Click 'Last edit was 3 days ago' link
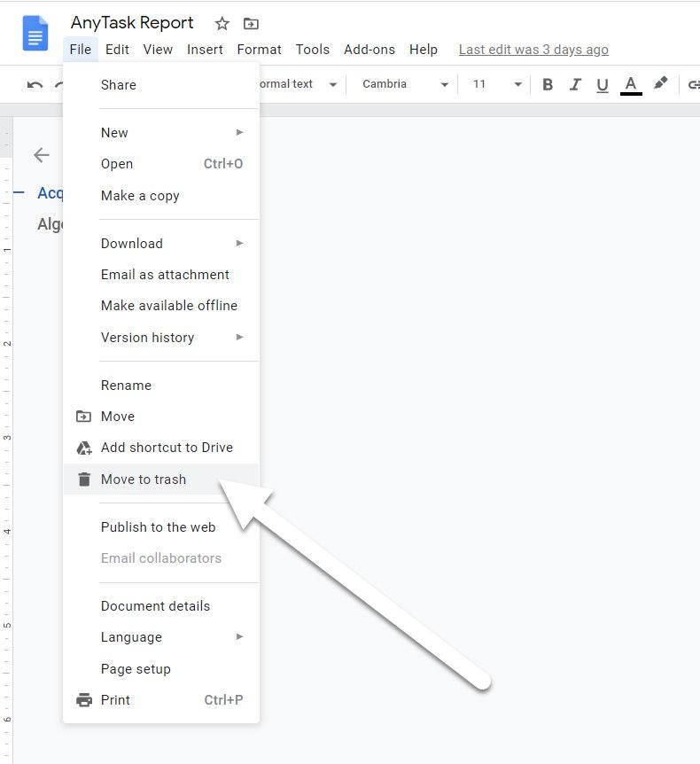Viewport: 700px width, 764px height. tap(533, 50)
